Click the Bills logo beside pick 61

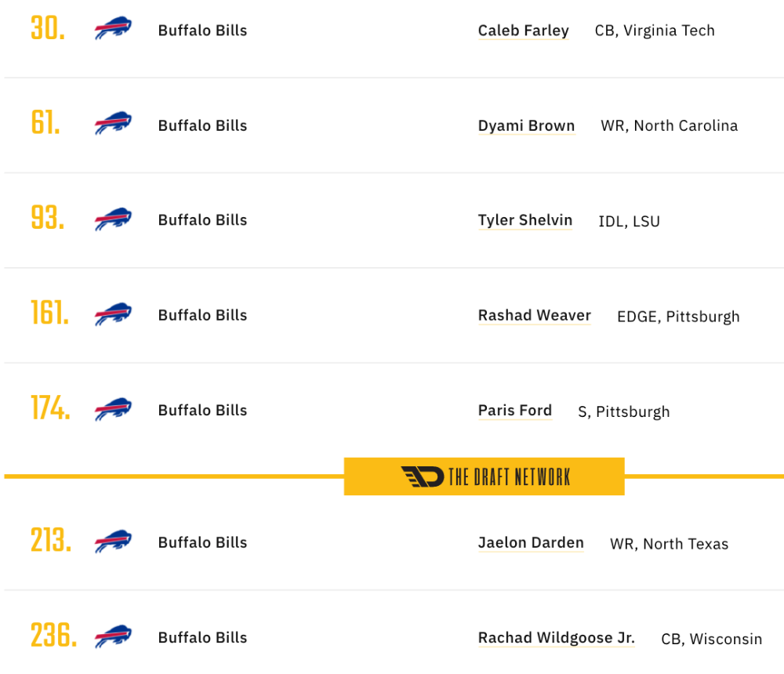(113, 123)
